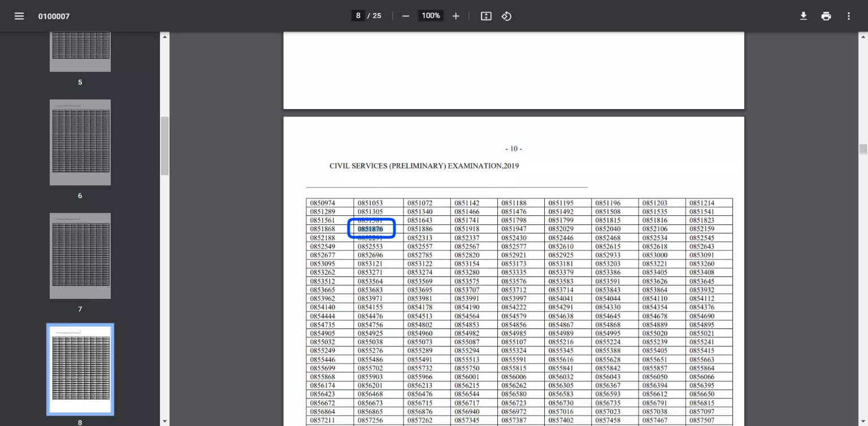Click roll number 0851072

[x=420, y=203]
